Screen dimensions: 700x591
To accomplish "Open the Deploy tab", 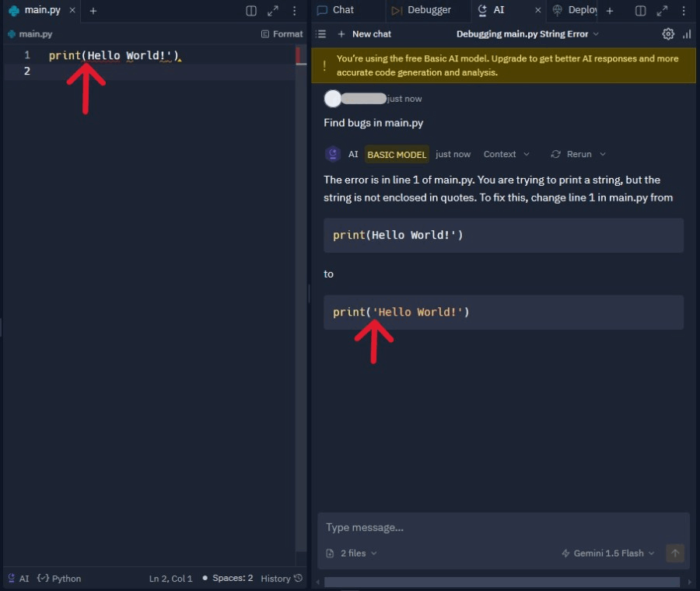I will 575,10.
